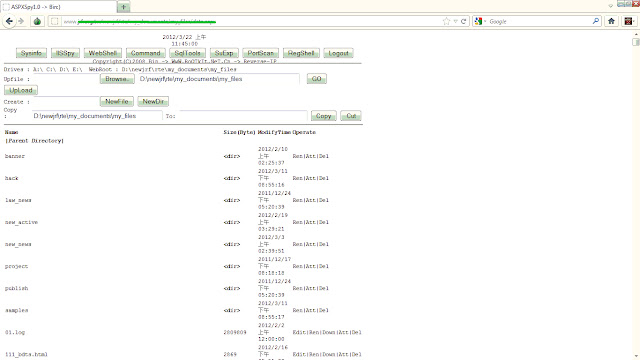This screenshot has height=360, width=640.
Task: Click Ren for the banner folder
Action: point(298,156)
